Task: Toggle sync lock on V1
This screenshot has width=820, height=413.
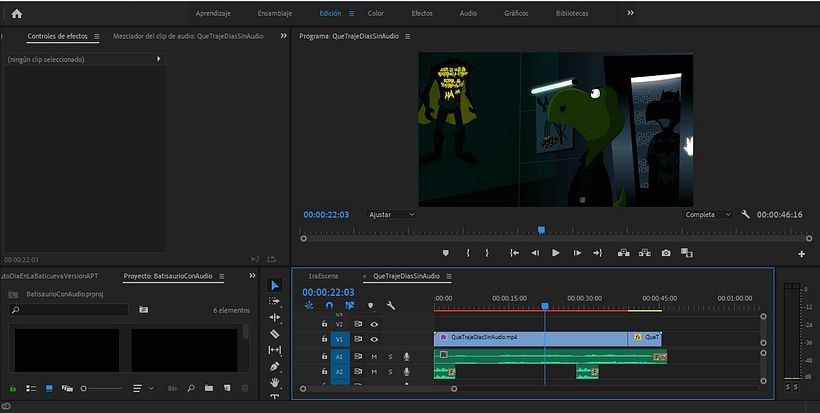Action: pyautogui.click(x=358, y=339)
